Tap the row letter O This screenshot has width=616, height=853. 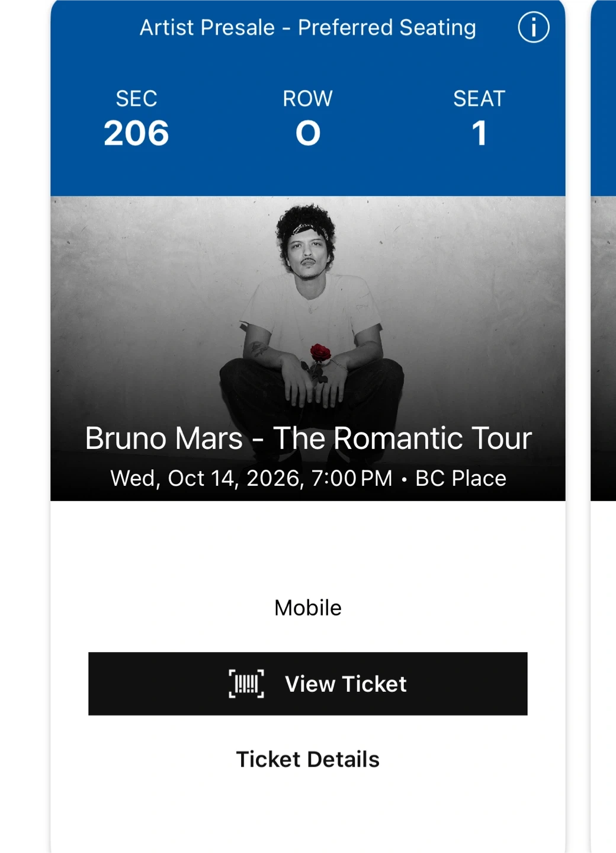308,133
